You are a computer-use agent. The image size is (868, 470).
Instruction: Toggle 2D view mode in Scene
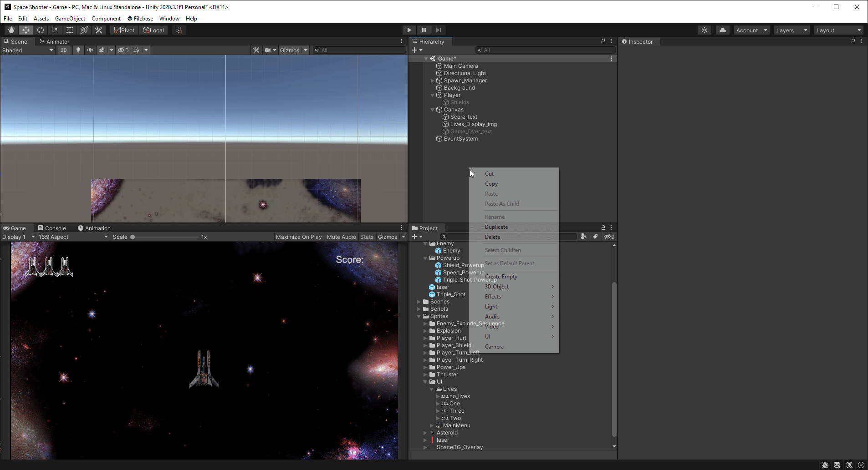(x=64, y=50)
